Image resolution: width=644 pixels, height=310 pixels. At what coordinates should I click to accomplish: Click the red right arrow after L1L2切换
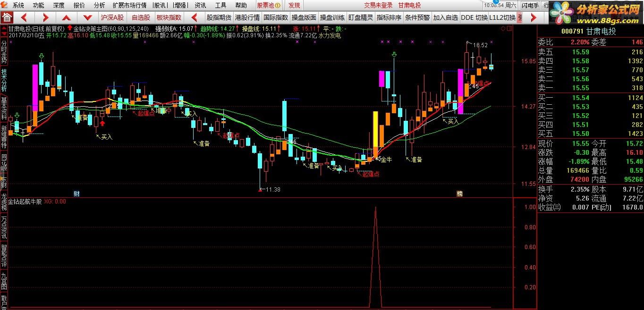click(x=534, y=17)
